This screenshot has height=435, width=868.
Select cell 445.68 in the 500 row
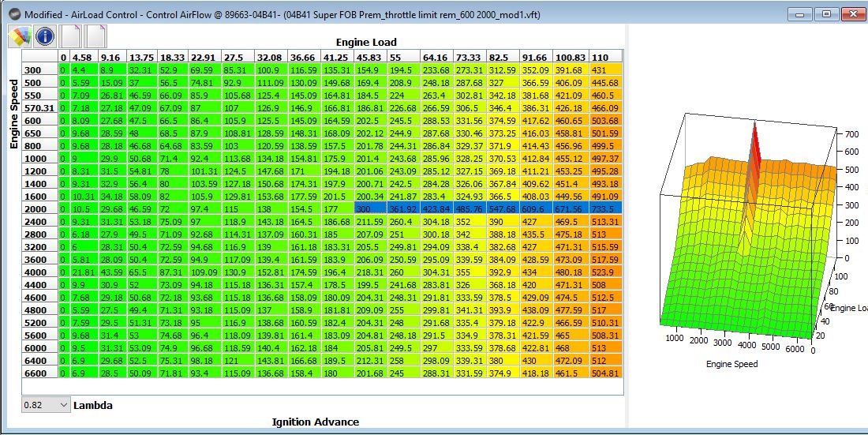click(606, 83)
